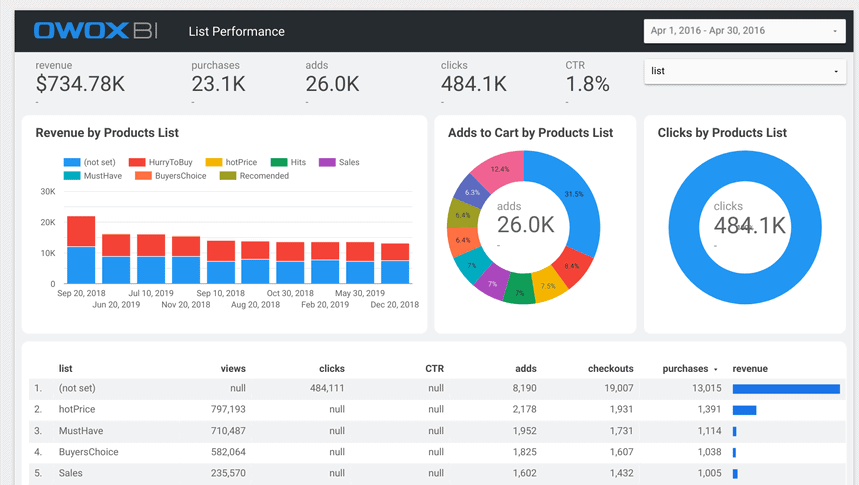This screenshot has height=485, width=859.
Task: Select the hotPrice yellow legend swatch
Action: point(214,162)
